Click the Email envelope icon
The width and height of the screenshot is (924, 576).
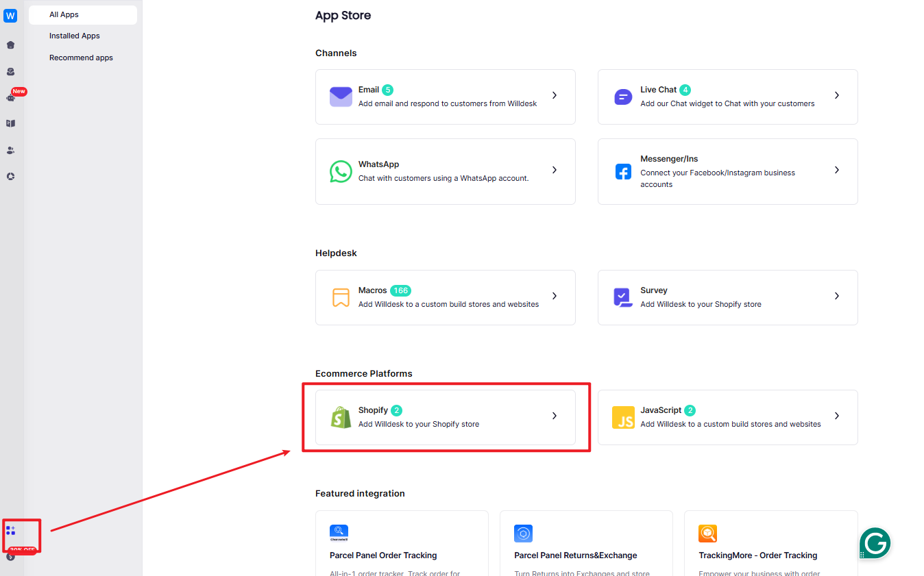[x=341, y=97]
